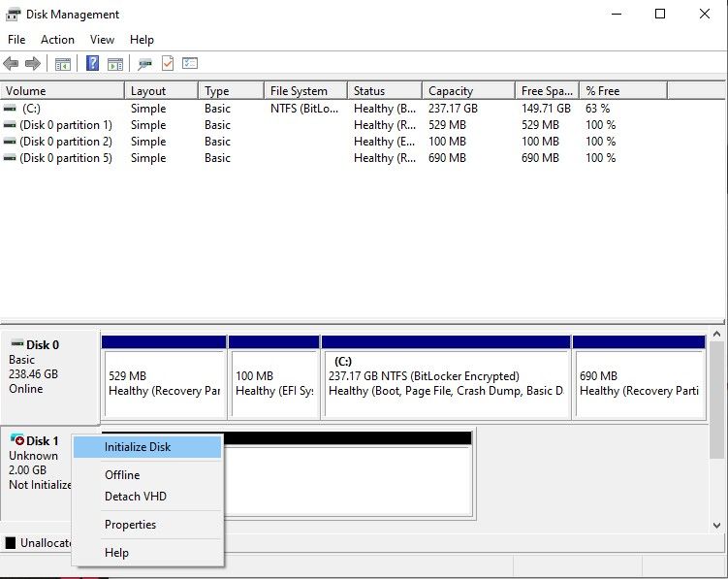Click the 238.46 GB size text under Disk 0
The height and width of the screenshot is (579, 728).
[33, 374]
